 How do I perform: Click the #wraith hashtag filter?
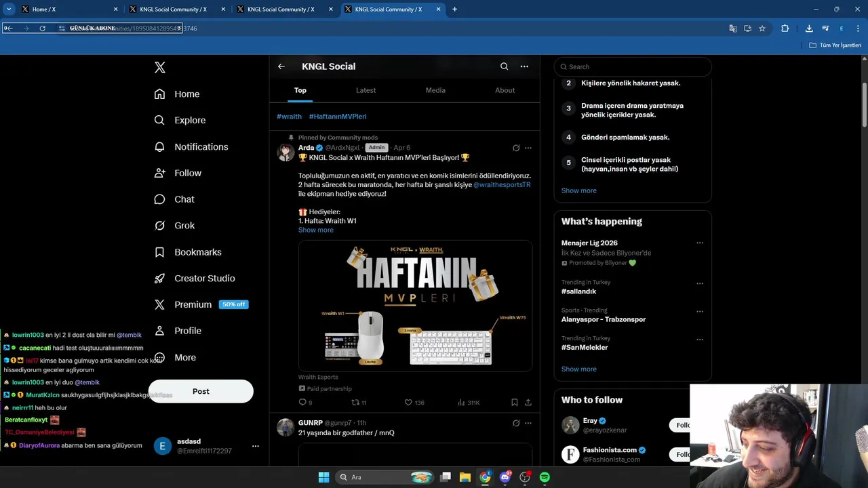289,117
